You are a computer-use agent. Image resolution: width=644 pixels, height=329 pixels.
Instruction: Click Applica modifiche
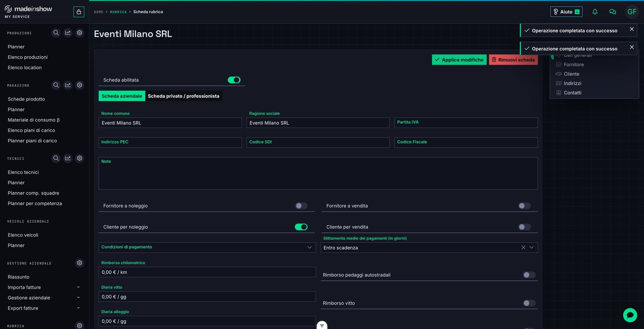459,60
